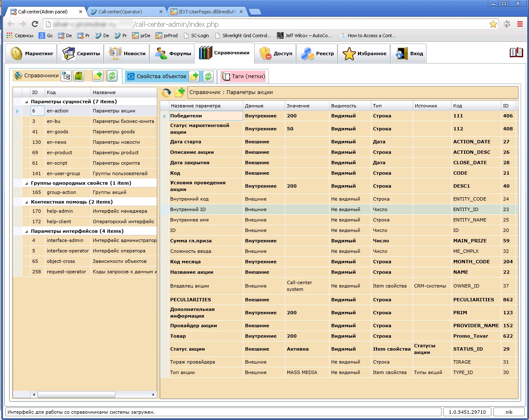
Task: Click the left panel horizontal scrollbar
Action: click(x=76, y=394)
